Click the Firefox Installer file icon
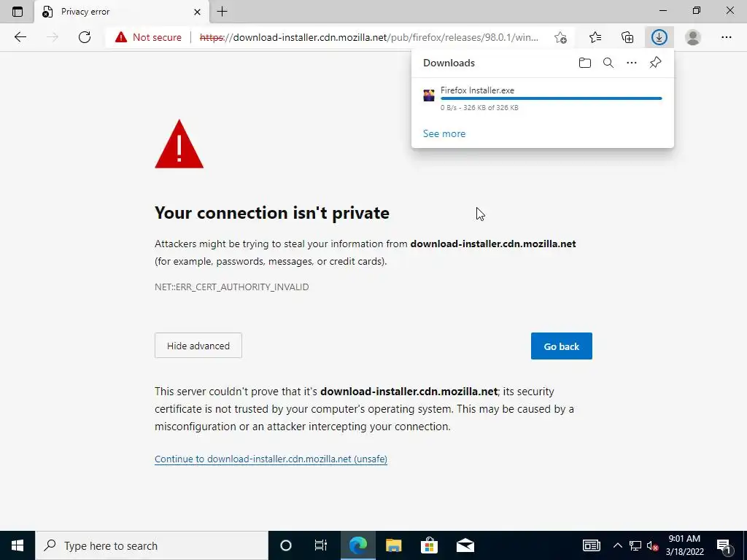This screenshot has width=747, height=560. pyautogui.click(x=429, y=96)
